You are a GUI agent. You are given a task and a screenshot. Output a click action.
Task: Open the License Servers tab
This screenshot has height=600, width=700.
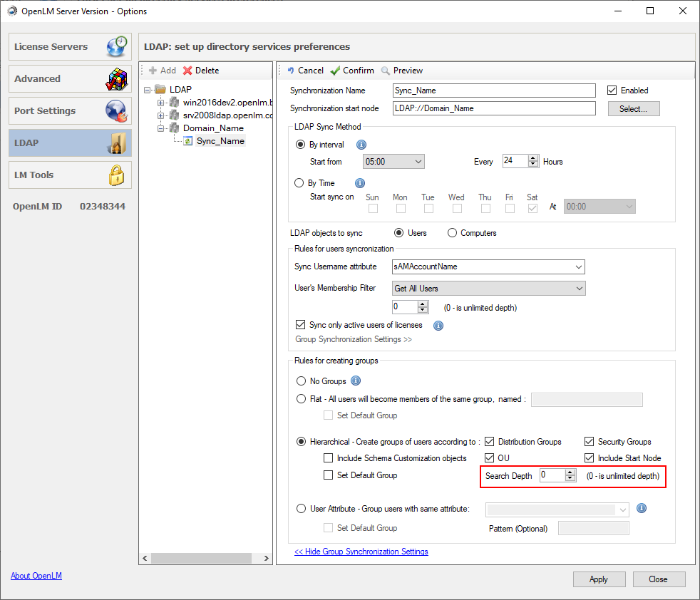70,47
